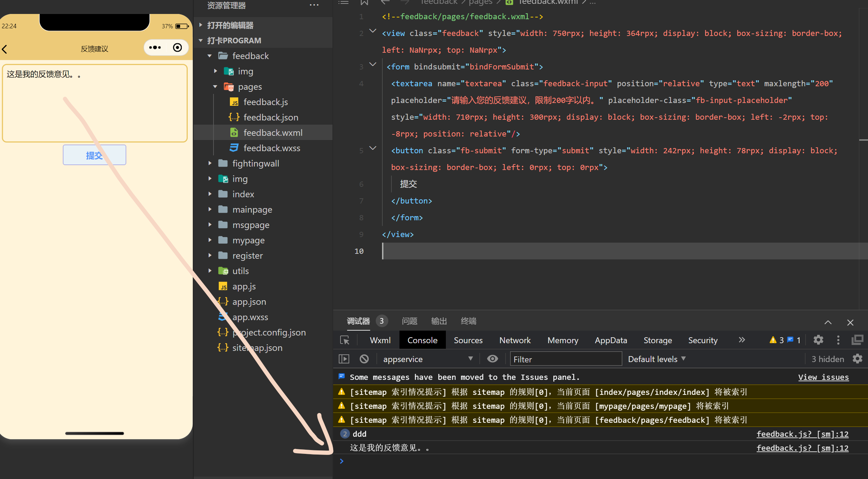Open feedback.js in the file tree

265,102
